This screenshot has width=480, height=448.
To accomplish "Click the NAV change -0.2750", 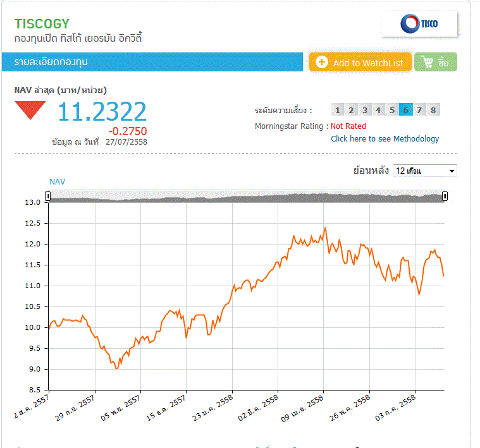I will click(128, 131).
